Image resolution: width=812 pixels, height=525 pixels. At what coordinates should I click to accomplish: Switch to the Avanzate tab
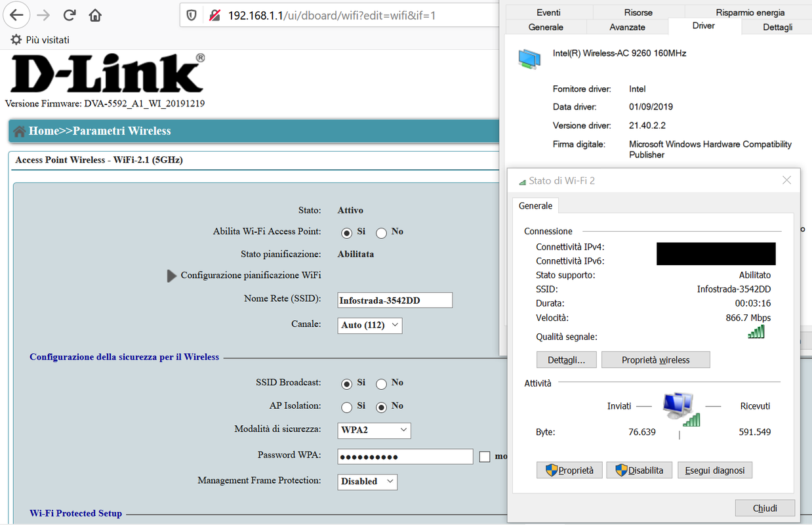coord(627,27)
